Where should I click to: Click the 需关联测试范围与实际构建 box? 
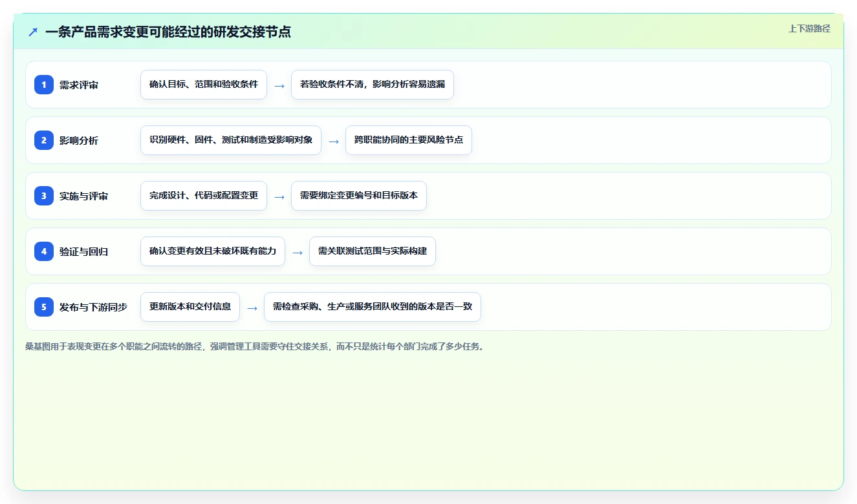tap(373, 251)
